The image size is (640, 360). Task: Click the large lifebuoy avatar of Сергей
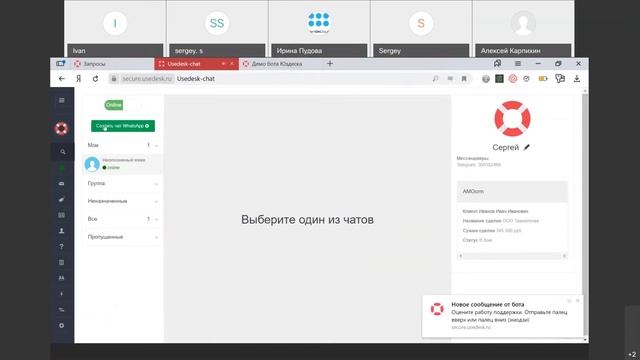[x=512, y=119]
